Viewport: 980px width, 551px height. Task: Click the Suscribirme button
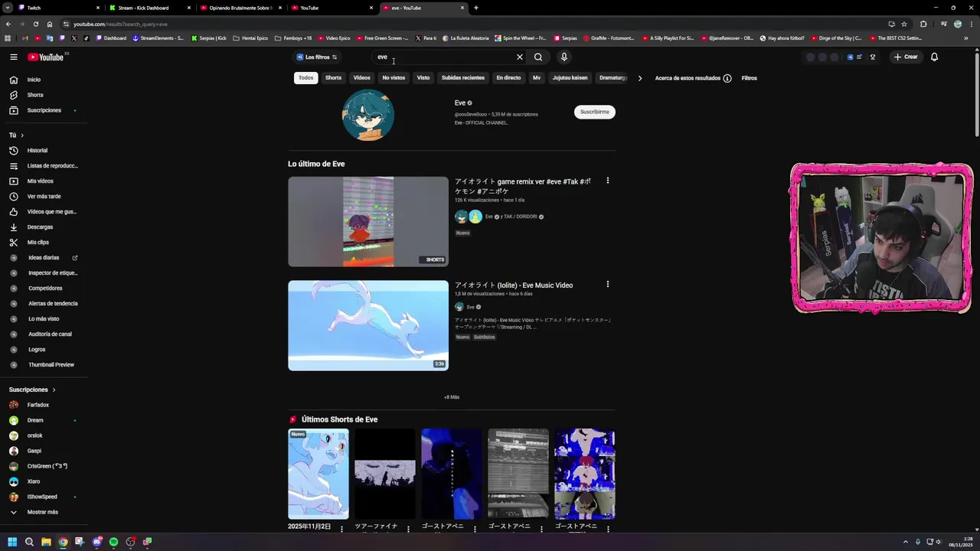tap(595, 112)
